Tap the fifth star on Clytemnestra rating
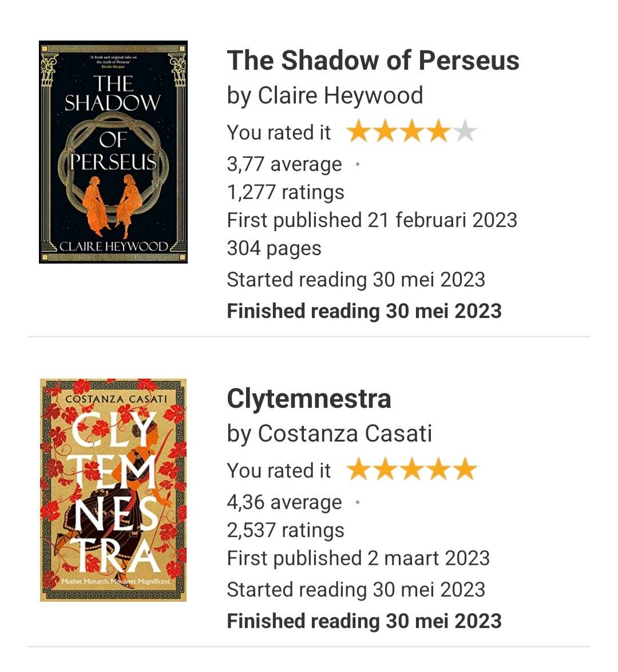This screenshot has width=618, height=672. pyautogui.click(x=465, y=470)
